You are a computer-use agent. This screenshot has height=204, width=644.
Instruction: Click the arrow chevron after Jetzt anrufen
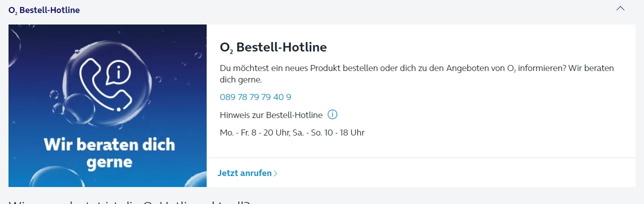click(x=276, y=173)
